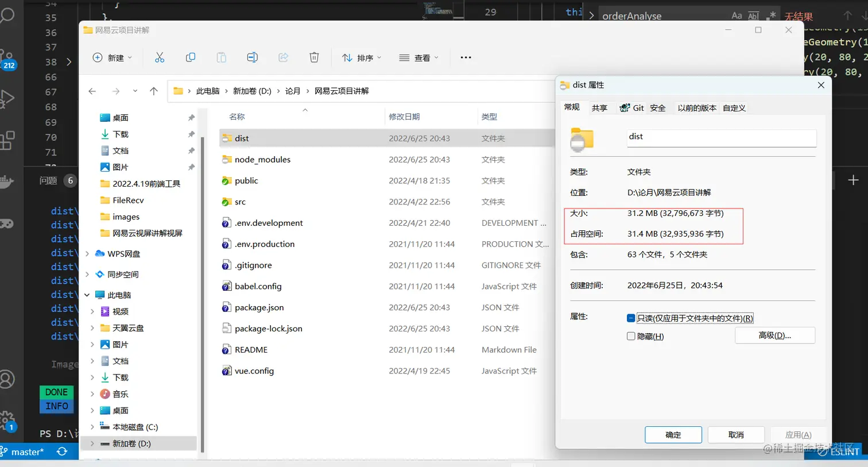Click 新加卷 (D:) in the address bar breadcrumb
Image resolution: width=868 pixels, height=467 pixels.
252,91
